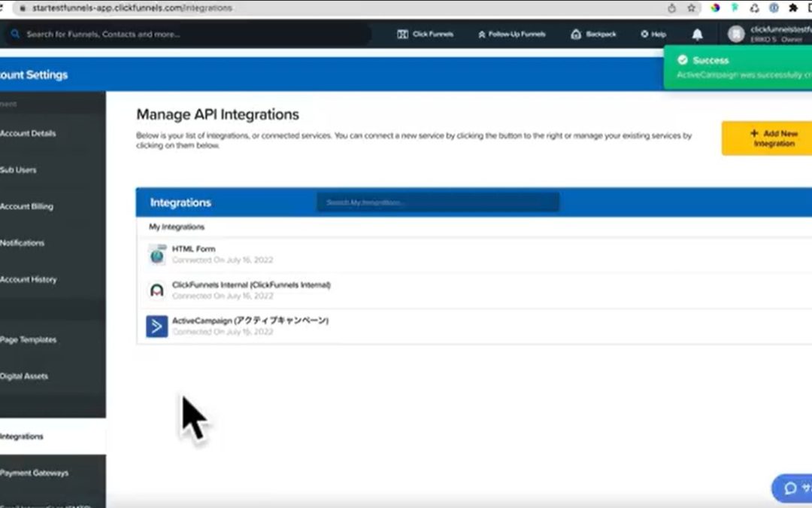The image size is (812, 508).
Task: Click the ActiveCampaign integration logo
Action: [156, 326]
